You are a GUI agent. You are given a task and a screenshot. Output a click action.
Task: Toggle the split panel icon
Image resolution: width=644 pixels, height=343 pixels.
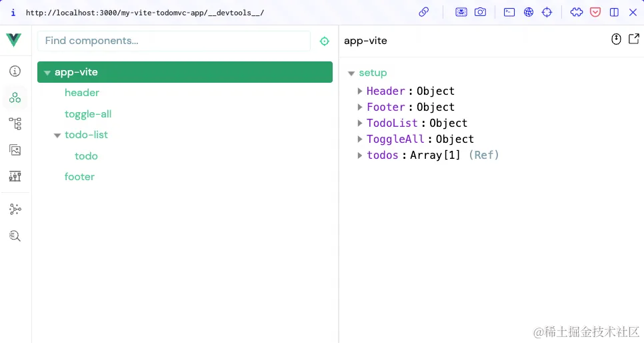614,12
